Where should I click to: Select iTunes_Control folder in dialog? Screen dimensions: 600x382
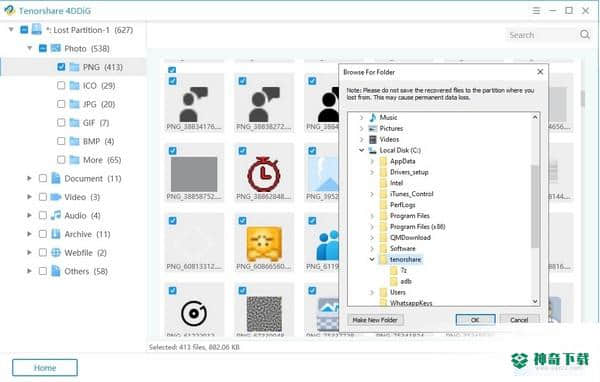point(411,194)
